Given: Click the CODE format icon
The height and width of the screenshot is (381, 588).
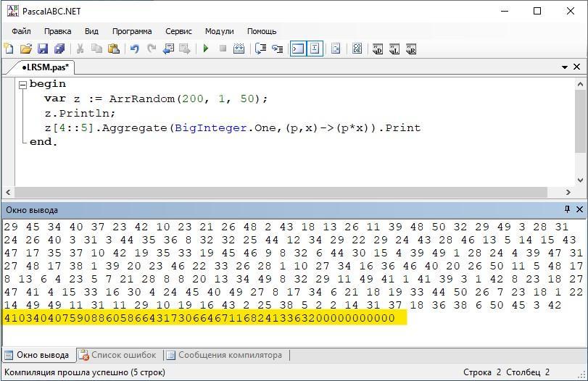Looking at the screenshot, I should [357, 49].
